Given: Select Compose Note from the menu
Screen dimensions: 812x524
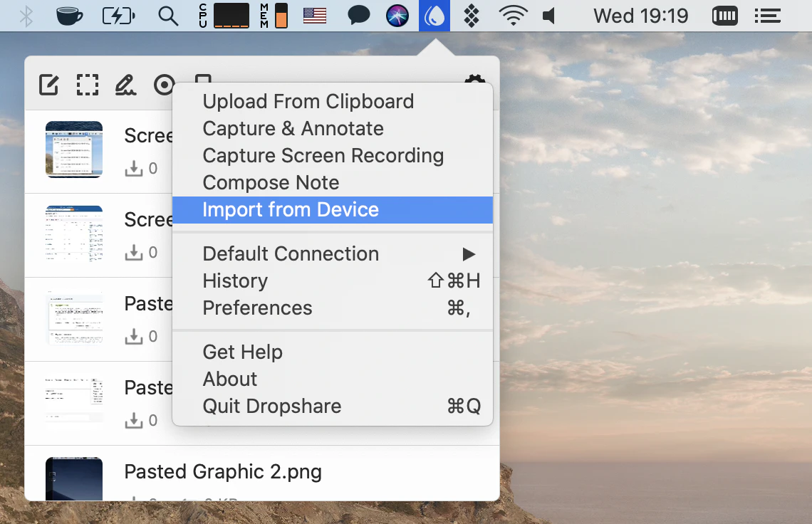Looking at the screenshot, I should click(x=333, y=183).
